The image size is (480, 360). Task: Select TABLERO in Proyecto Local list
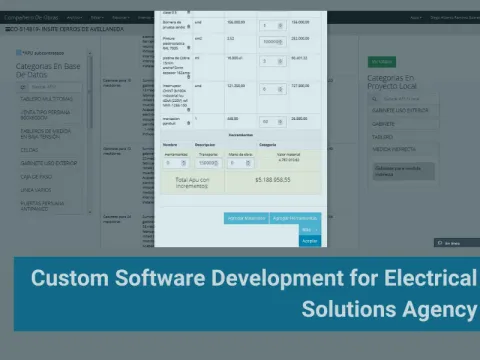pos(382,137)
